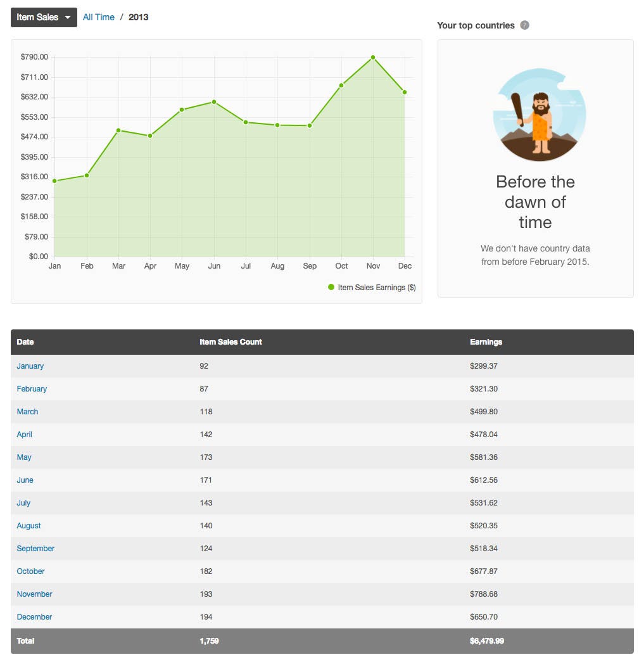The width and height of the screenshot is (644, 662).
Task: Click the 2013 breadcrumb label
Action: click(139, 17)
